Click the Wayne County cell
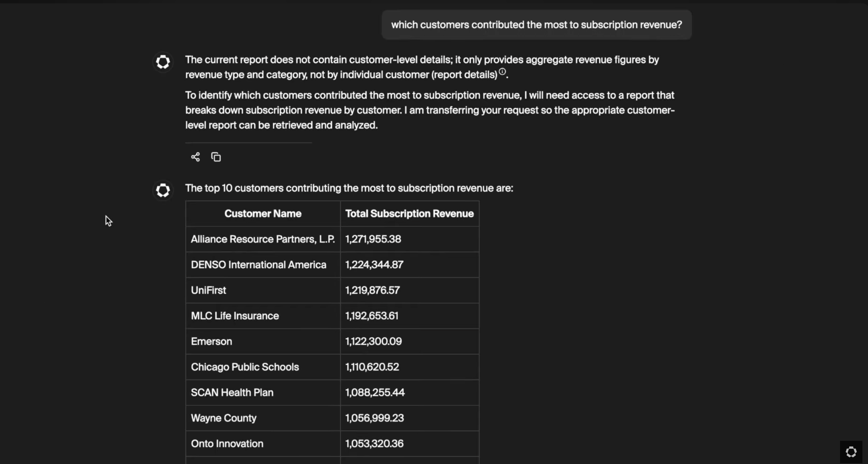Viewport: 868px width, 464px height. click(x=224, y=418)
